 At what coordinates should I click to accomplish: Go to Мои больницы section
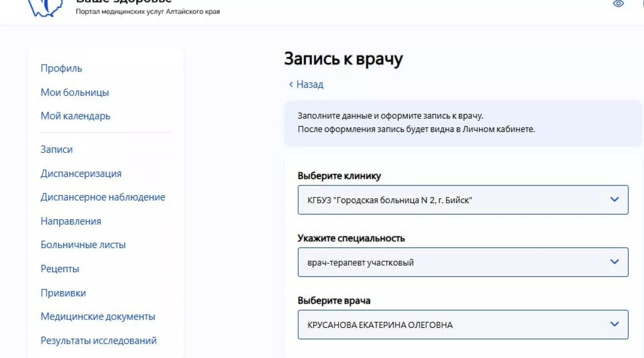click(75, 92)
